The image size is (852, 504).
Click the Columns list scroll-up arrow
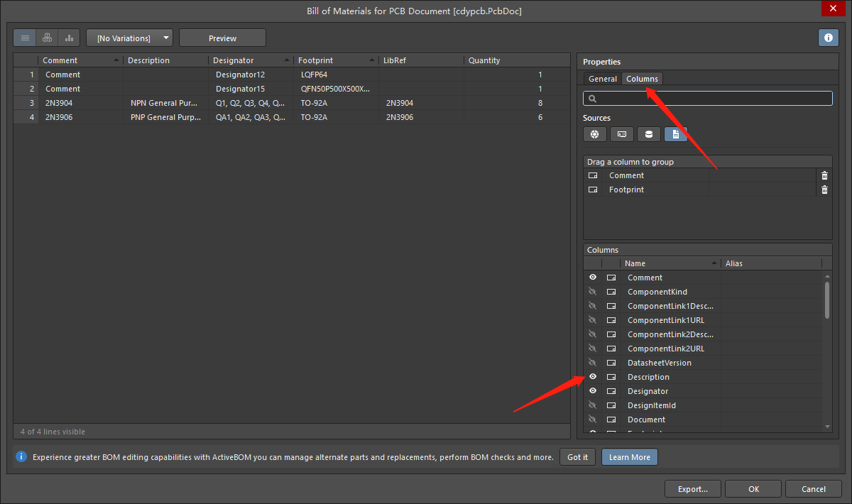click(827, 275)
